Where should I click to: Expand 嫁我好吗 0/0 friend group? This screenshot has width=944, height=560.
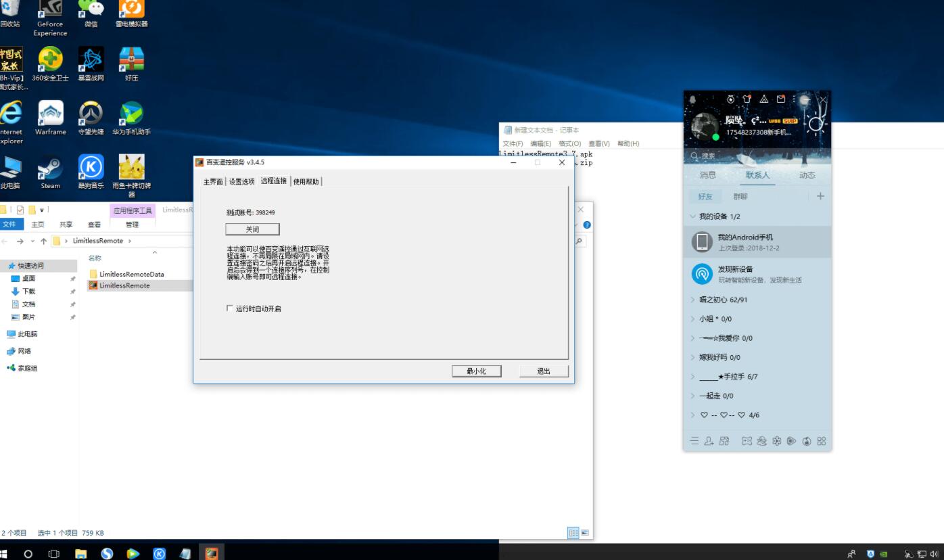692,357
